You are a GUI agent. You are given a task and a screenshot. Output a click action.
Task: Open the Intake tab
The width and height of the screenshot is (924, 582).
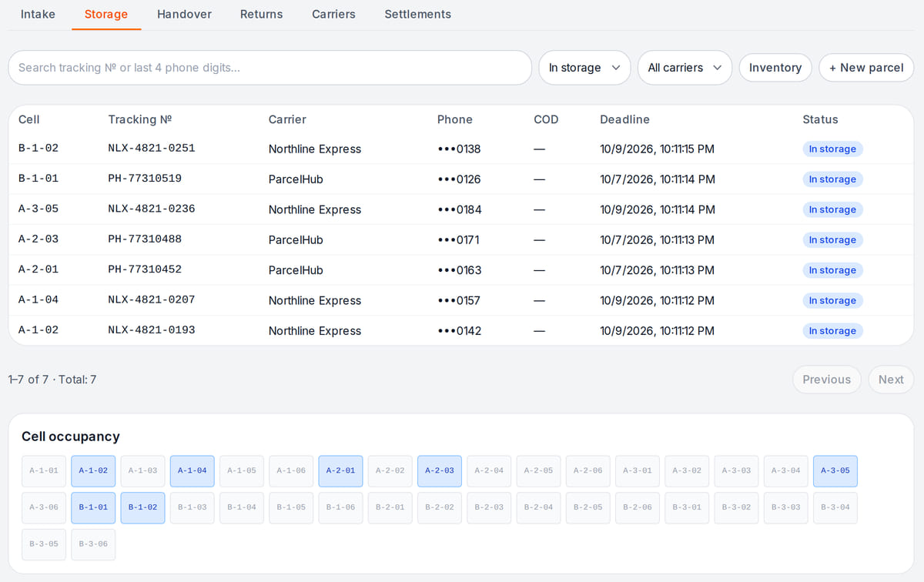point(38,14)
